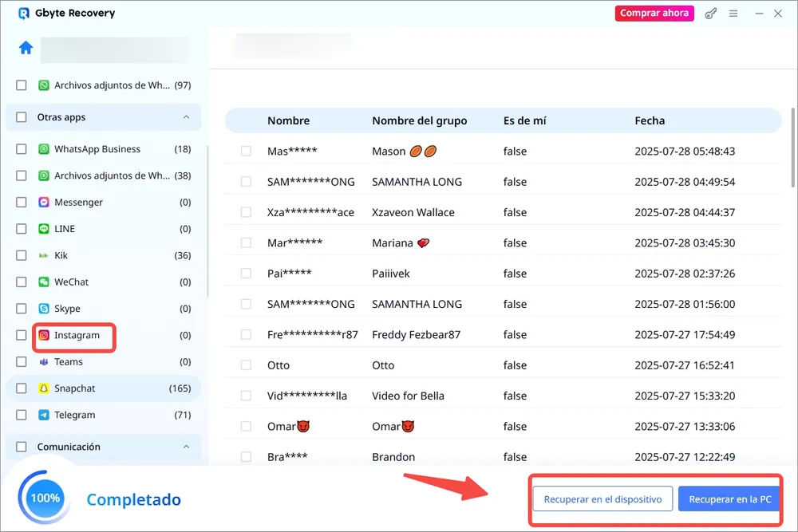Open the Telegram section via its icon

tap(43, 415)
